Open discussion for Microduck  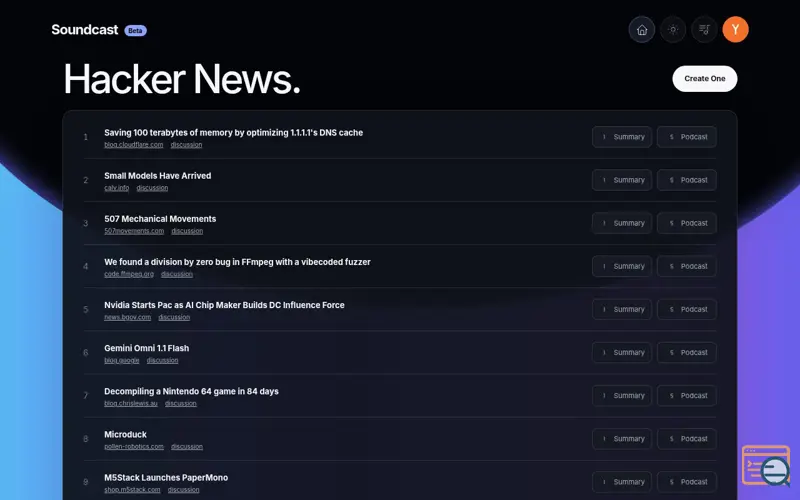pos(187,446)
